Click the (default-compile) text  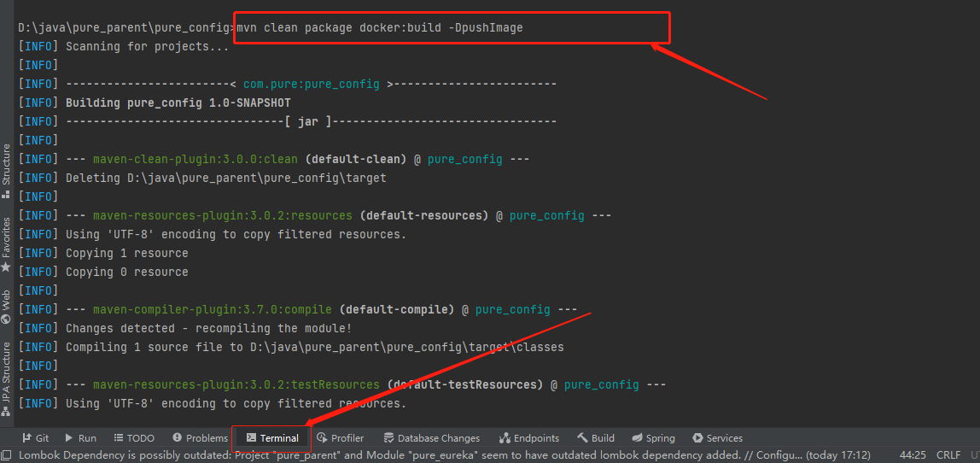tap(396, 309)
